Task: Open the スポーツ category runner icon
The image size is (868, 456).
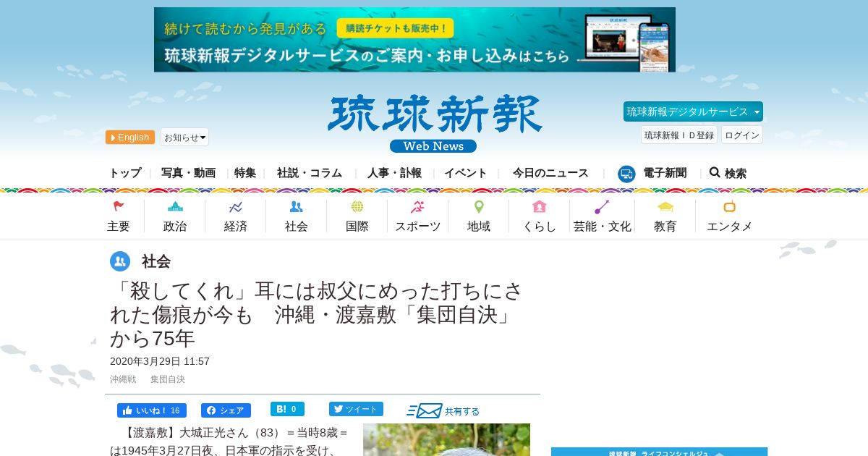Action: [417, 207]
